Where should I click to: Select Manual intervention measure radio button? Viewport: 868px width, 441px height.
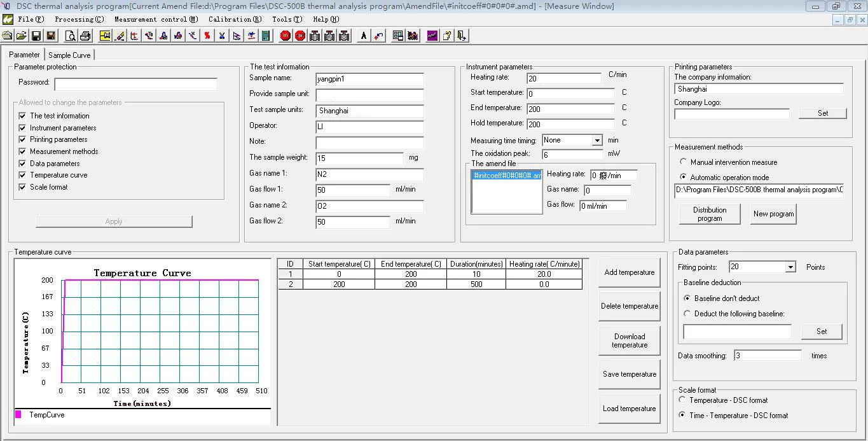tap(684, 162)
